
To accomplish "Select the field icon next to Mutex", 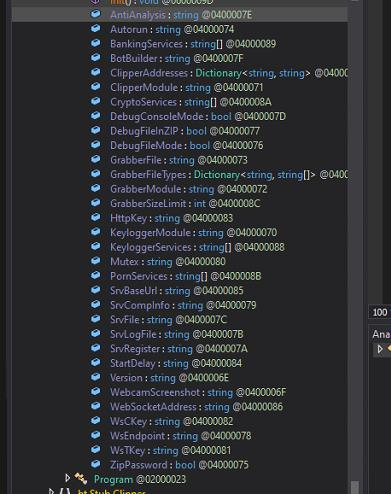I will [96, 261].
